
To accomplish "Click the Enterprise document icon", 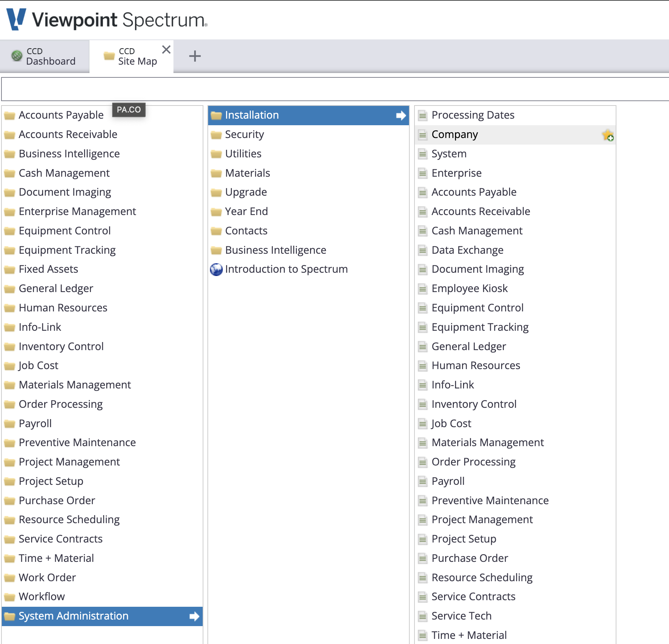I will point(423,173).
